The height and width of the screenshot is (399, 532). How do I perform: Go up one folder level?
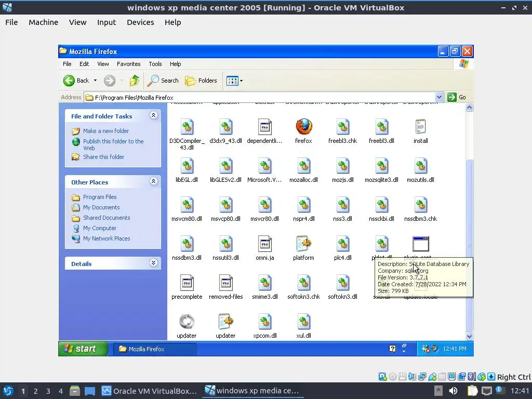135,81
